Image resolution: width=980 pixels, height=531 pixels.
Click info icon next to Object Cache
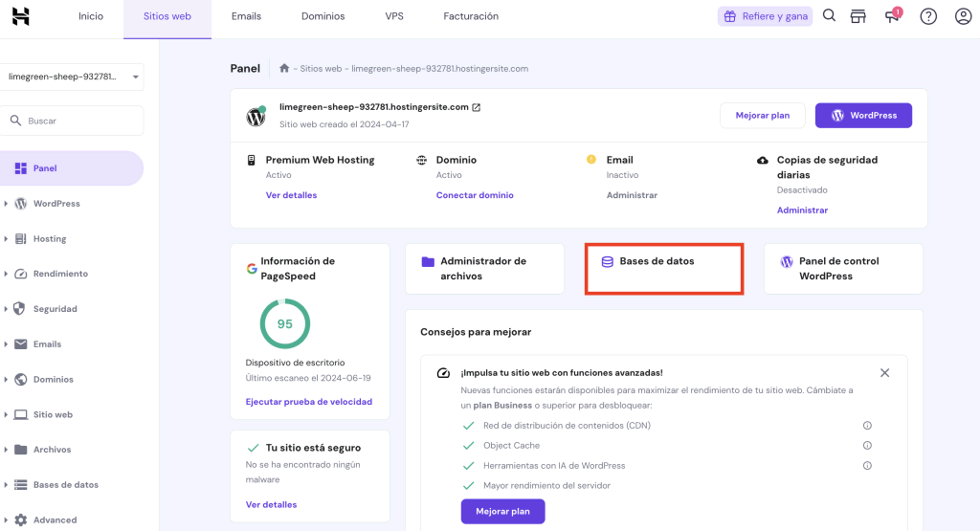tap(867, 446)
